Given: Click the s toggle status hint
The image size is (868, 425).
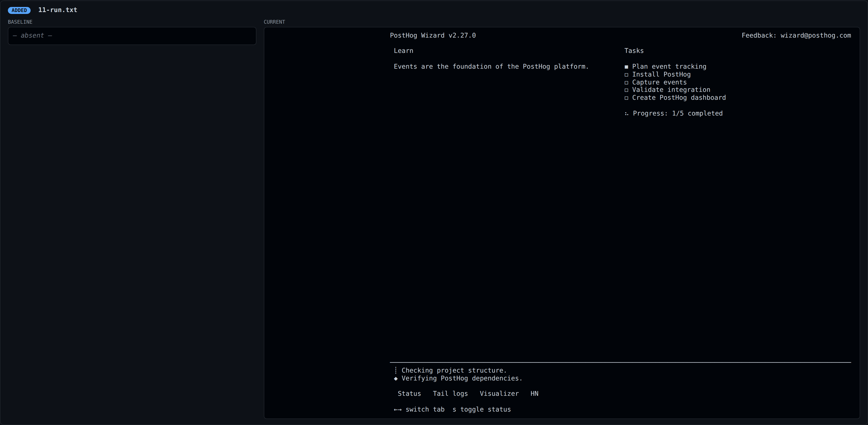Looking at the screenshot, I should 482,409.
